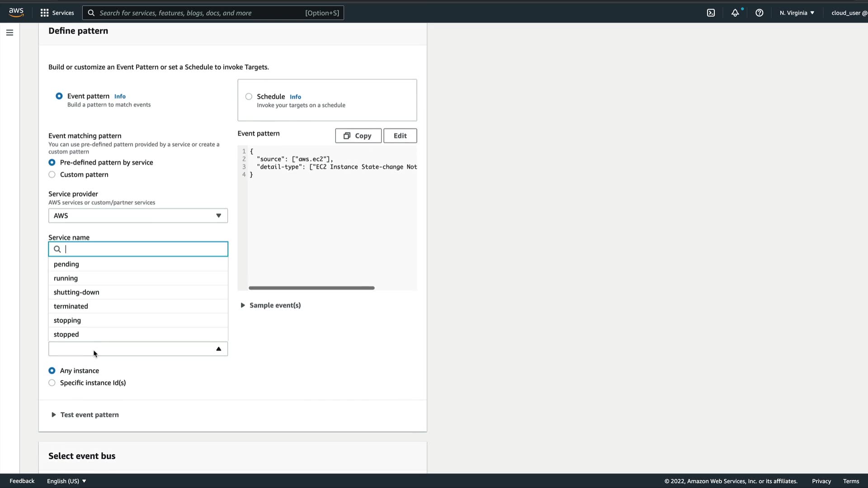Screen dimensions: 868x488
Task: Choose the Custom pattern radio button
Action: (x=52, y=174)
